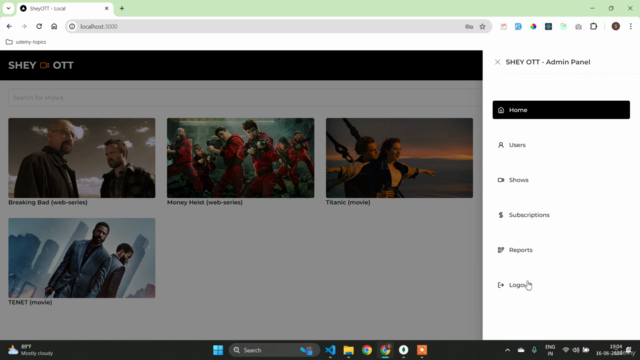Open the tab search dropdown arrow

(x=9, y=9)
